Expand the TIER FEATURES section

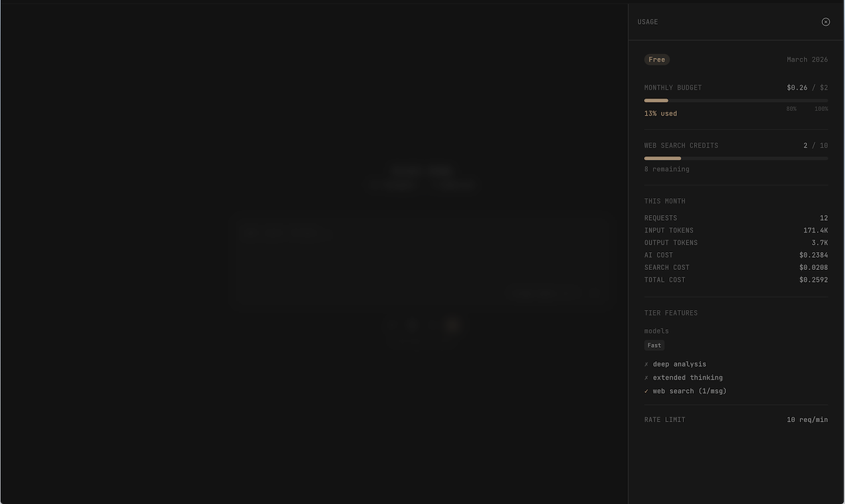[671, 313]
